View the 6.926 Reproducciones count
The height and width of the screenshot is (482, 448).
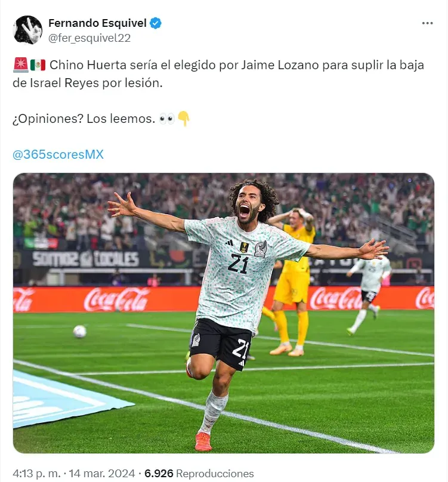199,474
